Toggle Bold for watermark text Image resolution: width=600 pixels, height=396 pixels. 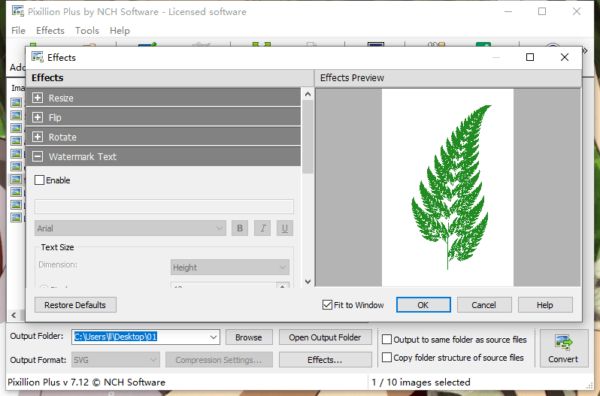coord(240,228)
